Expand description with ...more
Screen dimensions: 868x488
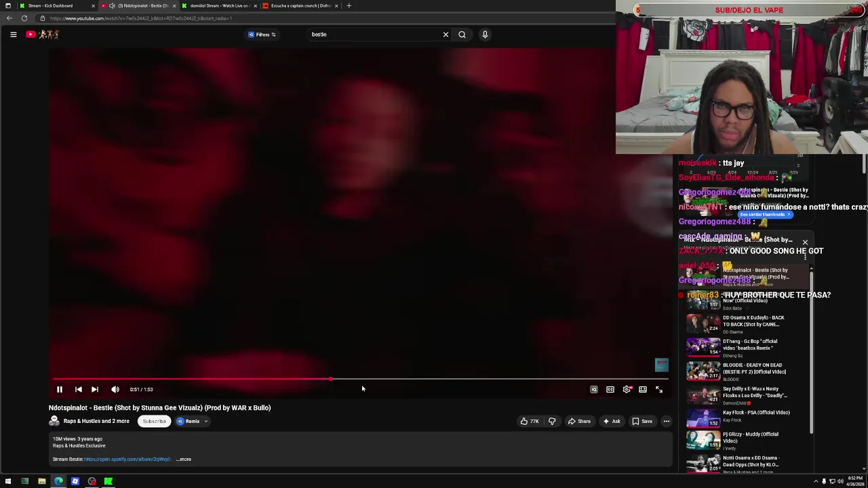[x=184, y=459]
